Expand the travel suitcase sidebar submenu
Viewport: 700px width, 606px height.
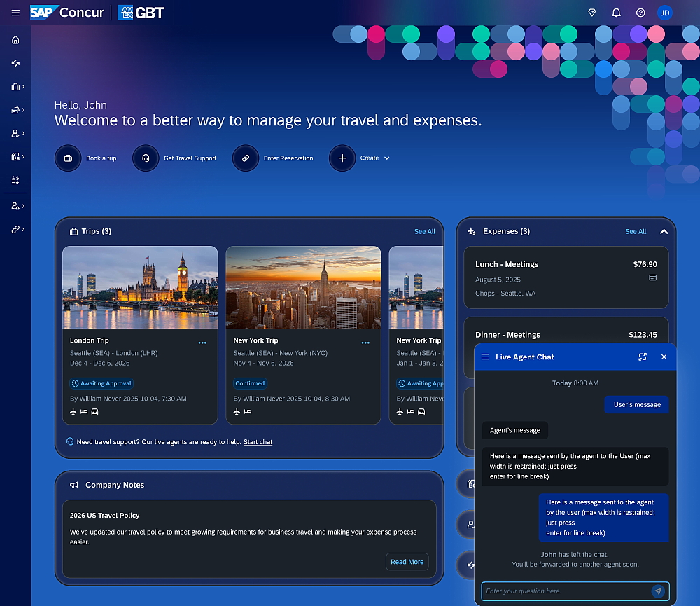tap(18, 87)
